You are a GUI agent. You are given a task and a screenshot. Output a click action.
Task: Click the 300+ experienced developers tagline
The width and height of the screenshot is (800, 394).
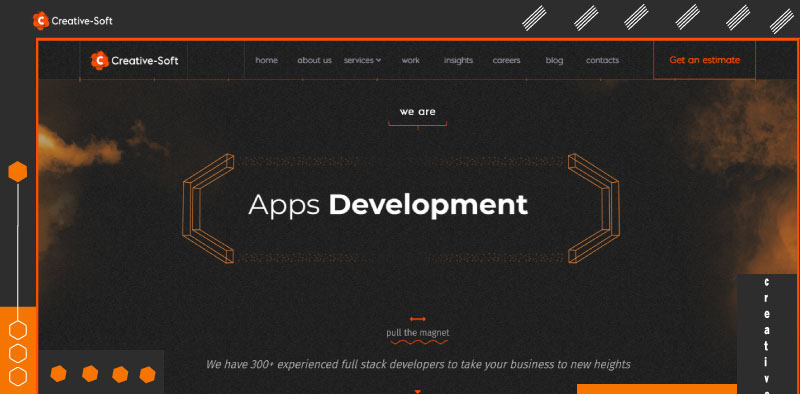418,364
